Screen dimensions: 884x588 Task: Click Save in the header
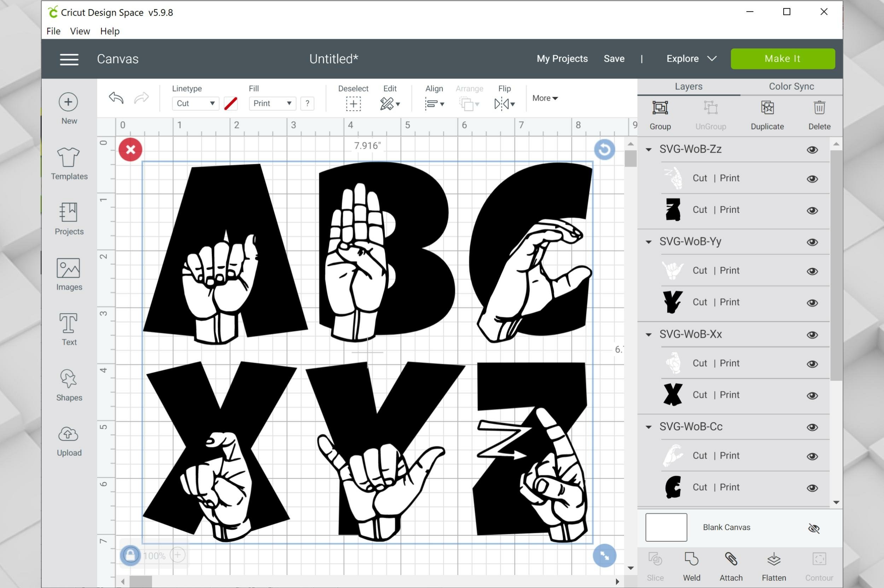click(614, 59)
